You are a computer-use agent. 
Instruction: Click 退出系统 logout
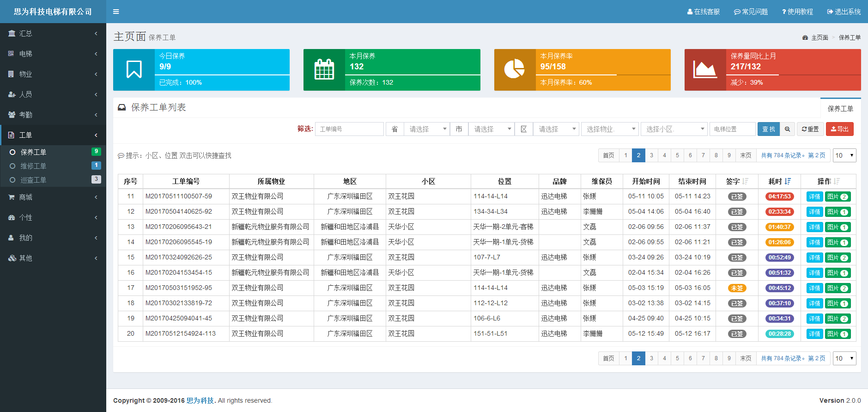coord(844,12)
